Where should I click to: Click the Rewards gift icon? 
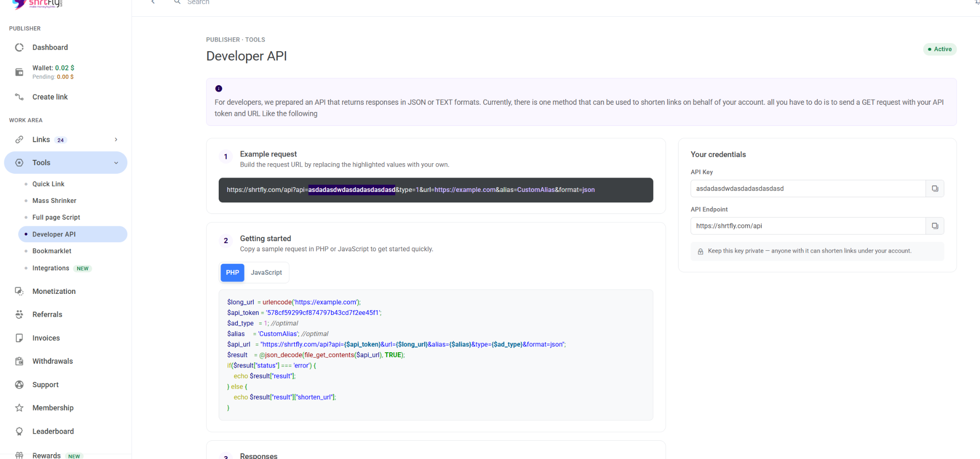19,455
